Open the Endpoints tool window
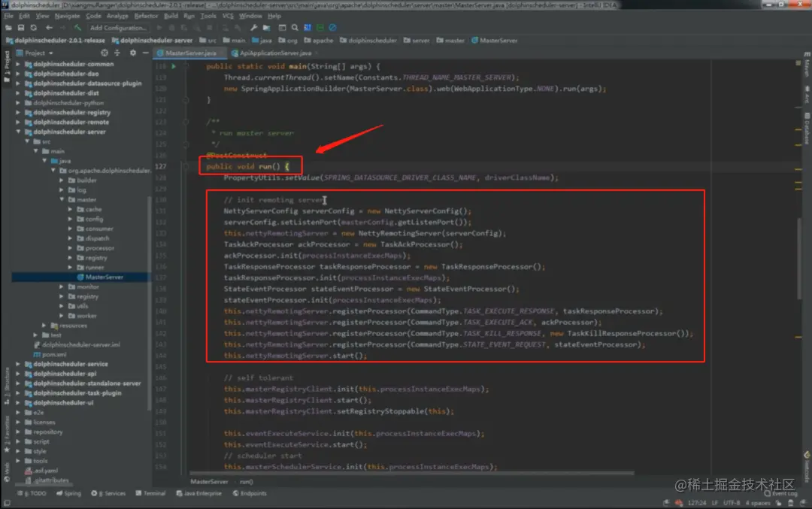Viewport: 812px width, 509px height. coord(250,493)
